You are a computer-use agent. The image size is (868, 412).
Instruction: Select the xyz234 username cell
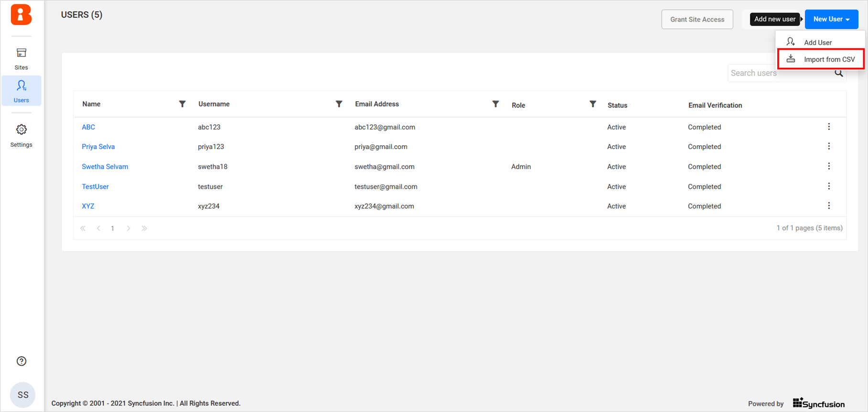[209, 206]
